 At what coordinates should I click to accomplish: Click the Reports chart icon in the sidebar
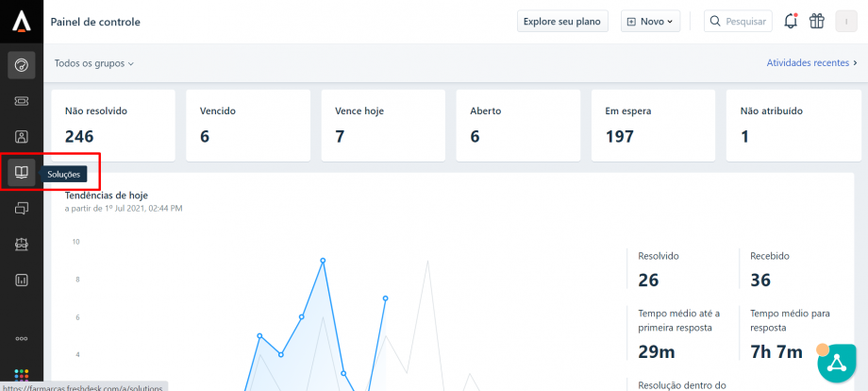point(21,280)
